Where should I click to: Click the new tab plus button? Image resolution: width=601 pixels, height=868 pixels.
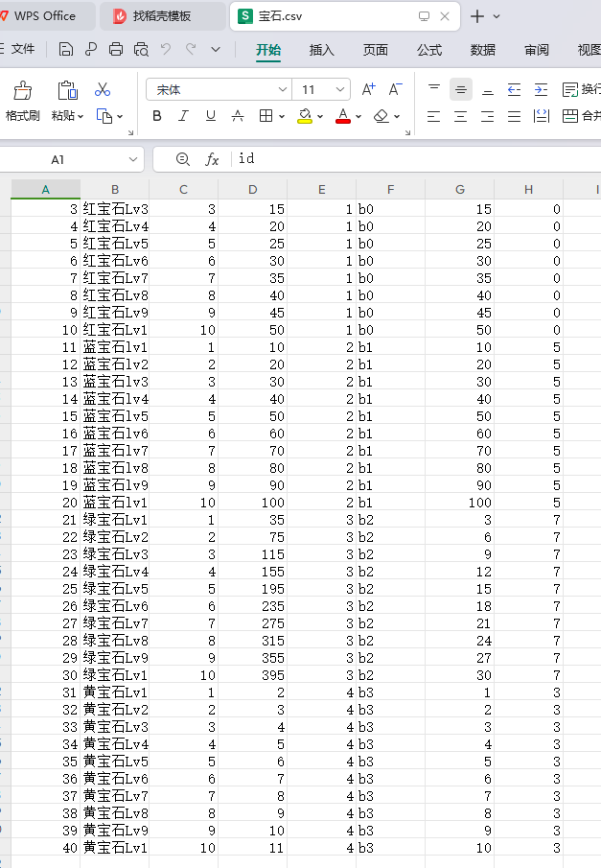click(477, 16)
